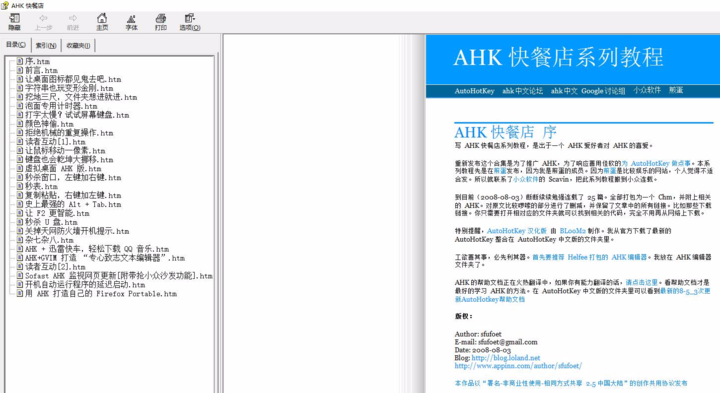
Task: Open the BLooM2 author hyperlink
Action: pos(573,231)
